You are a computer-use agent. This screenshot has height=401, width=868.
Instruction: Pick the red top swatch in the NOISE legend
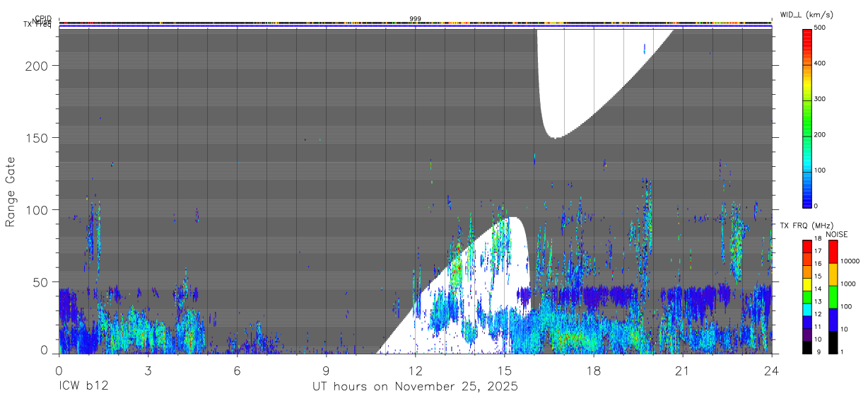coord(833,251)
